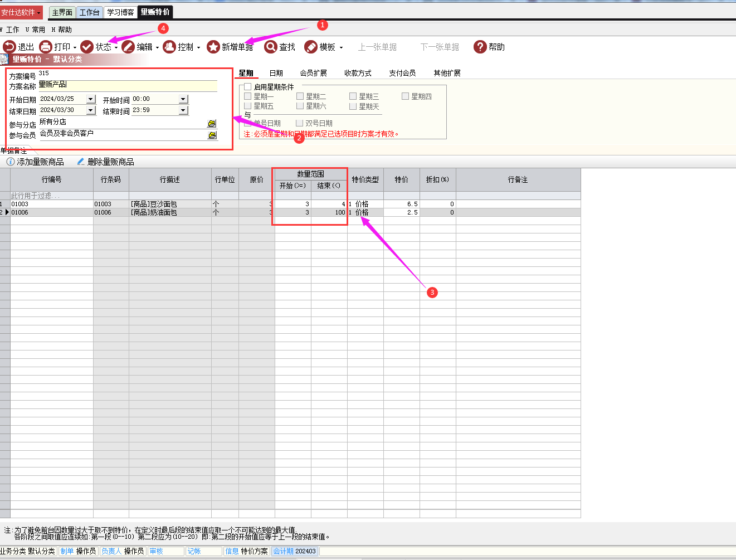Click the 添加量贩商品 button label
The height and width of the screenshot is (560, 736).
pos(40,162)
